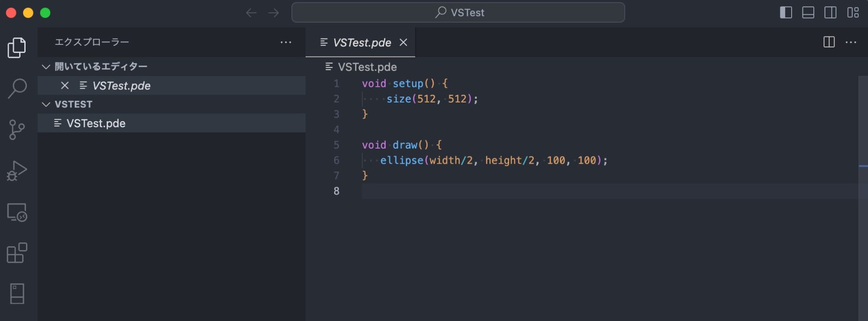This screenshot has width=868, height=321.
Task: Open the Search view
Action: click(16, 88)
